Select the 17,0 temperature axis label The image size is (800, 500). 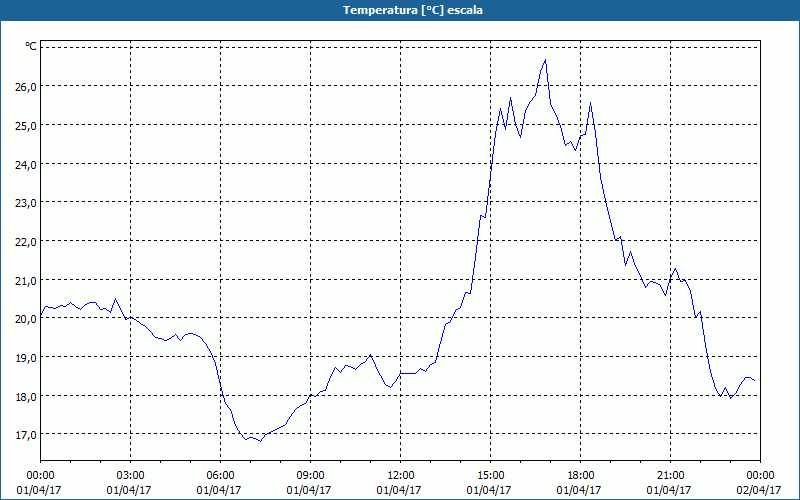[27, 435]
